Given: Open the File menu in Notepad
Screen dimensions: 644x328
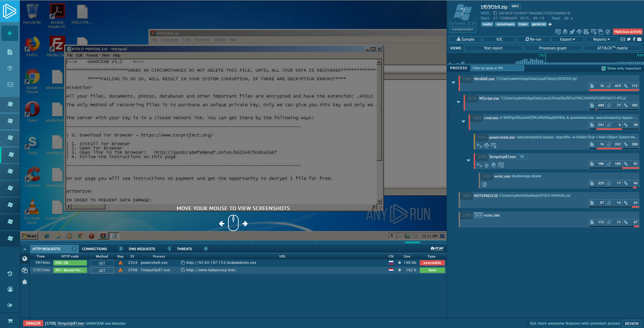Looking at the screenshot, I should point(70,55).
